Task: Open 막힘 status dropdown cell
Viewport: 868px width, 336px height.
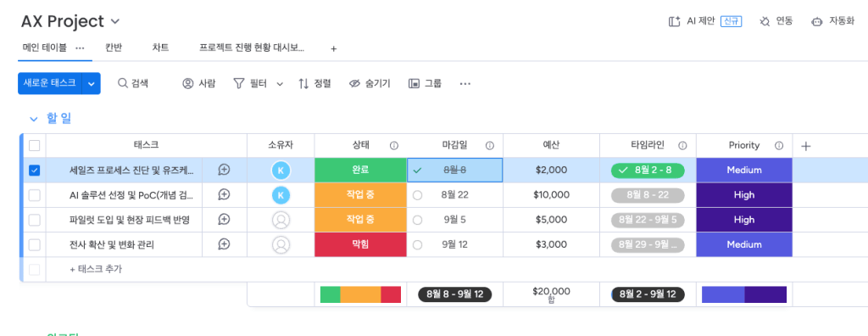Action: [360, 244]
